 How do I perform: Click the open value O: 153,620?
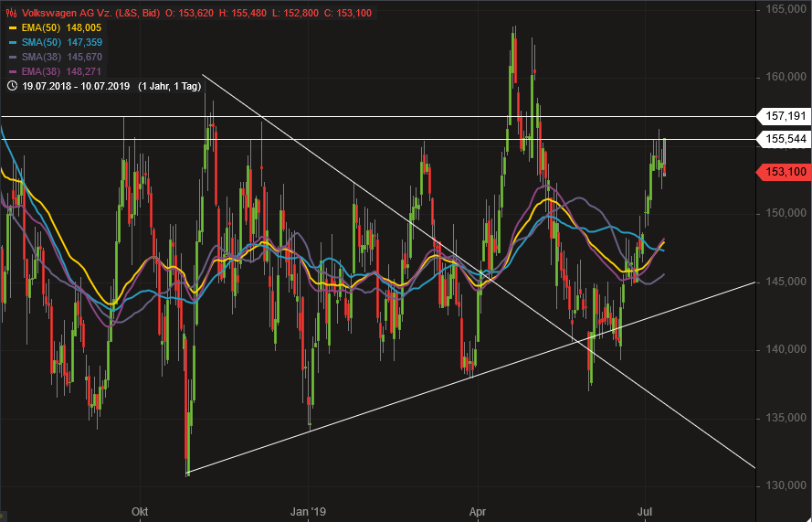[190, 13]
